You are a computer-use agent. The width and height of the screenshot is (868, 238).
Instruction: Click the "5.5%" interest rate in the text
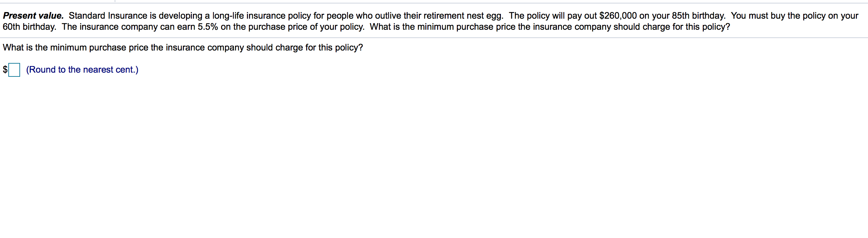208,27
